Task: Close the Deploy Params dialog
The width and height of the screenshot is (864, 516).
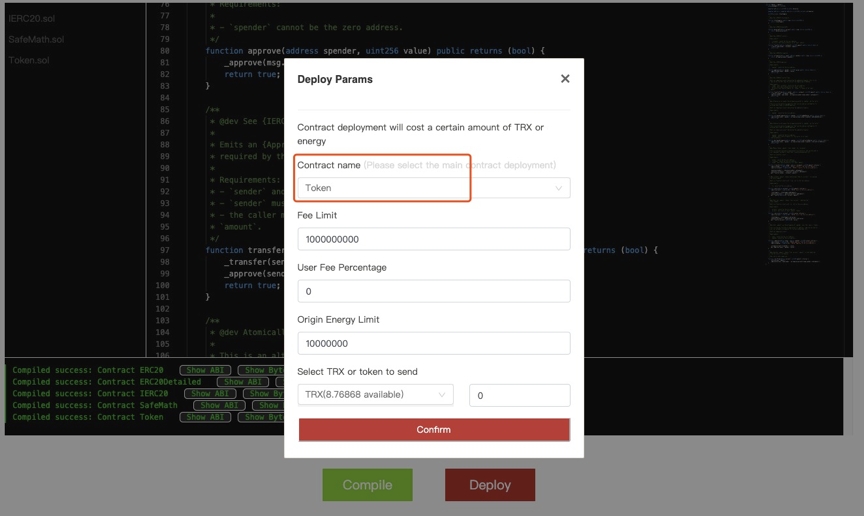Action: coord(565,79)
